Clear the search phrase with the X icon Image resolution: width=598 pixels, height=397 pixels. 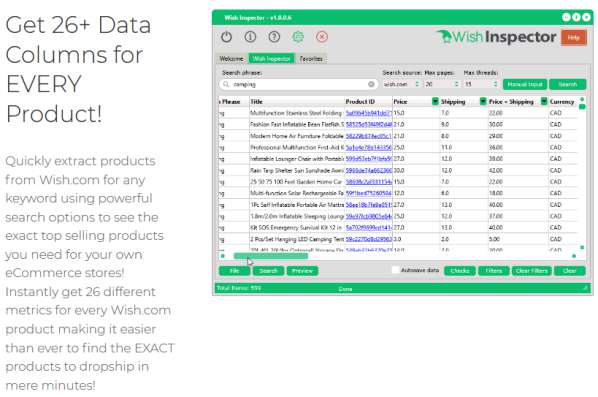[371, 84]
